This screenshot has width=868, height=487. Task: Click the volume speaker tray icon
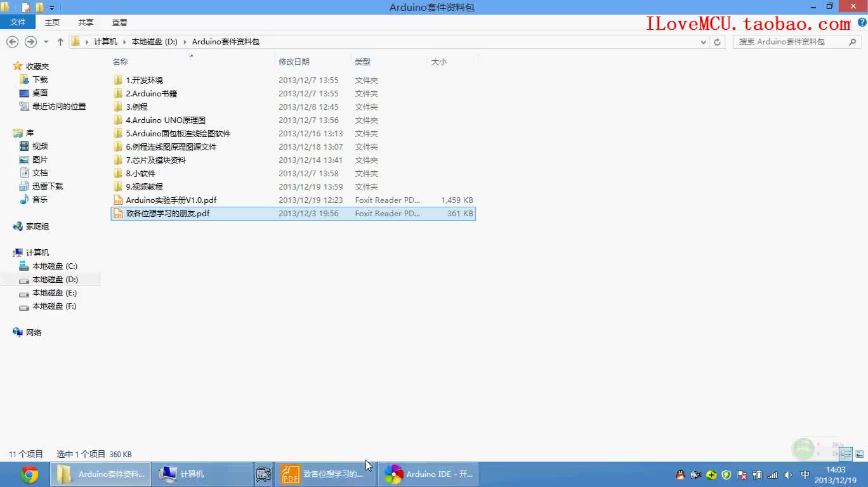(788, 474)
